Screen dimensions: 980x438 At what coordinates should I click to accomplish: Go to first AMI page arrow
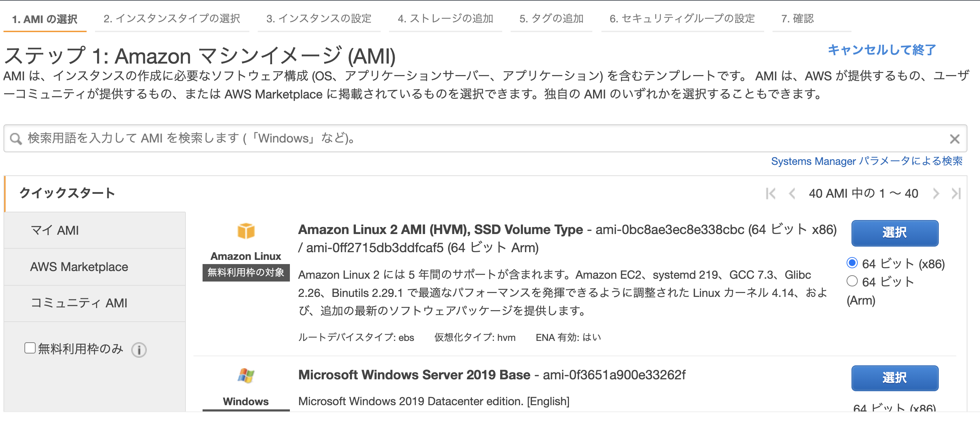770,193
